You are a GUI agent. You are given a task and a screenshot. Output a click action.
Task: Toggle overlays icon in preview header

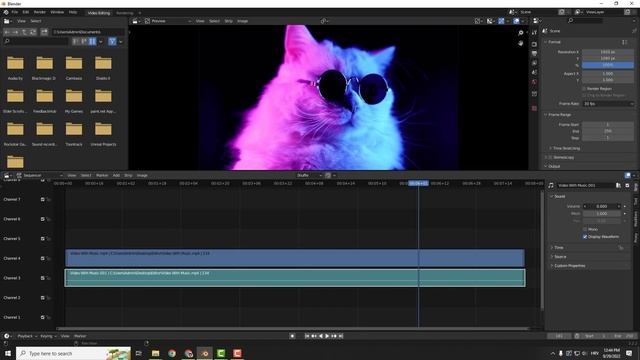(516, 21)
